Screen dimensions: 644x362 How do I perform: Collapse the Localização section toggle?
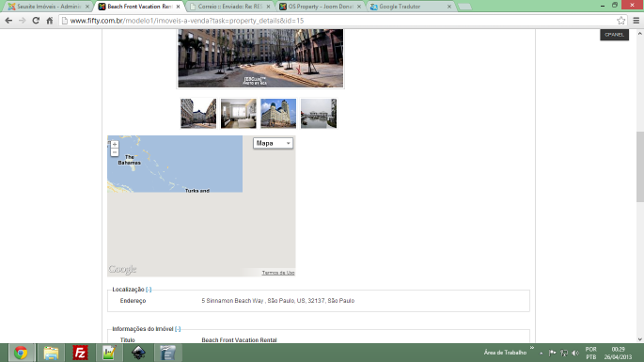pos(149,290)
